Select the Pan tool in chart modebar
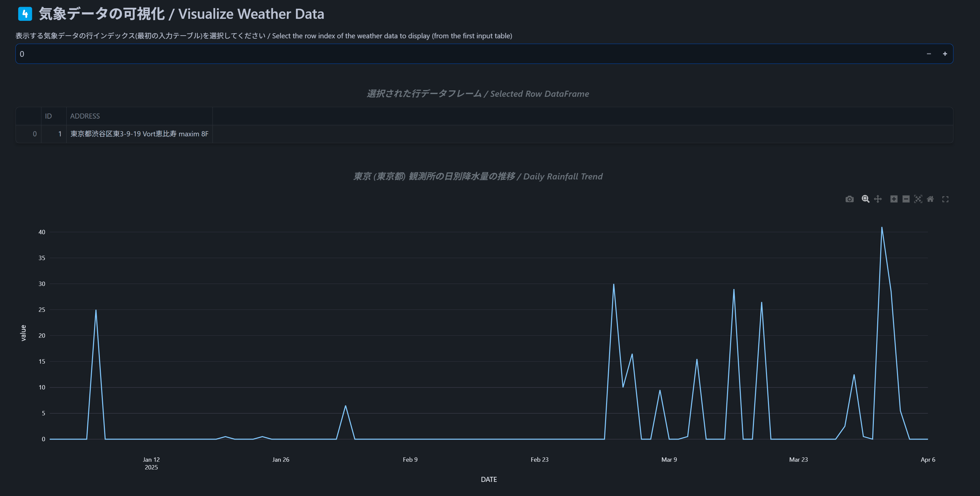Viewport: 980px width, 496px height. tap(878, 199)
